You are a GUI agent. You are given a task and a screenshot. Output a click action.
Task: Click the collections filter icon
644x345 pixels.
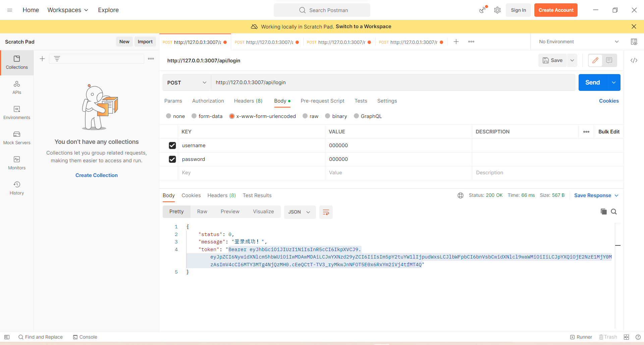click(x=57, y=59)
